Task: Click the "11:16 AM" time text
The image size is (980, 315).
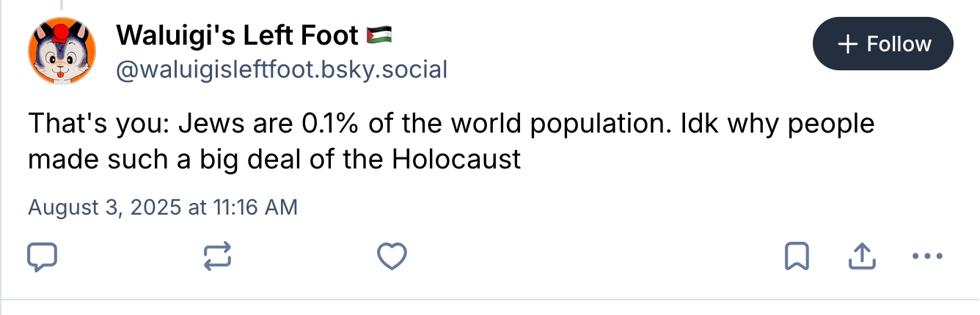Action: click(x=255, y=207)
